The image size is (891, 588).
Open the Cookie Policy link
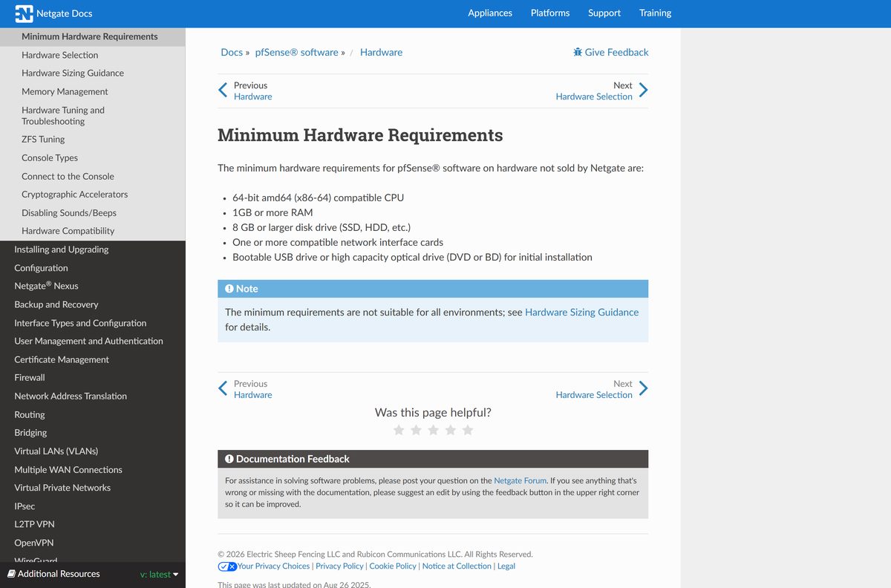(x=393, y=566)
